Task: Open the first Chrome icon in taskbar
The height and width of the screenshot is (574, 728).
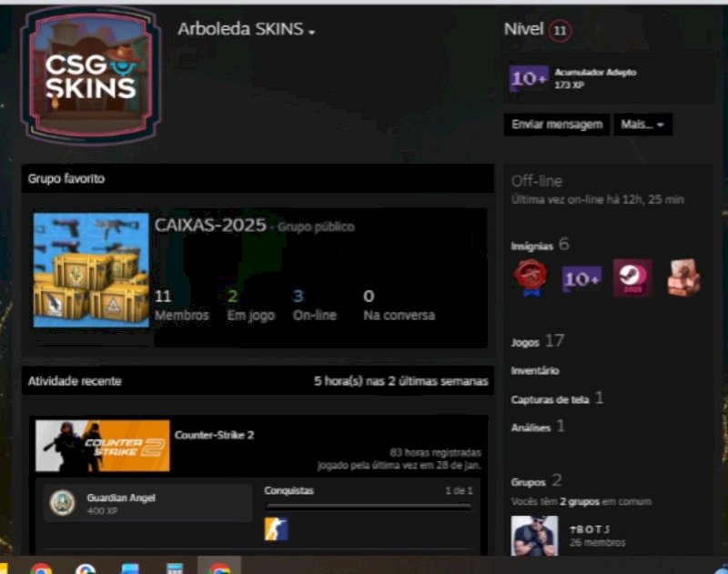Action: (x=41, y=568)
